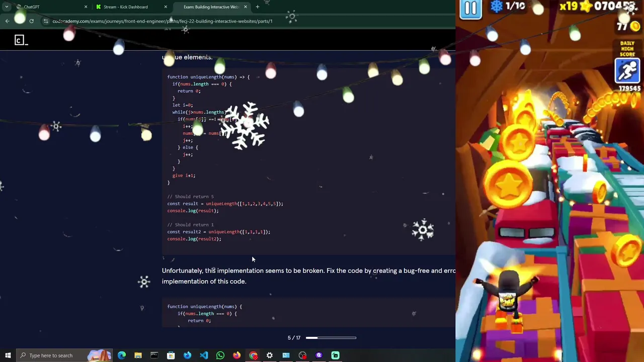Screen dimensions: 644x362
Task: Open the Windows Start menu
Action: 8,355
